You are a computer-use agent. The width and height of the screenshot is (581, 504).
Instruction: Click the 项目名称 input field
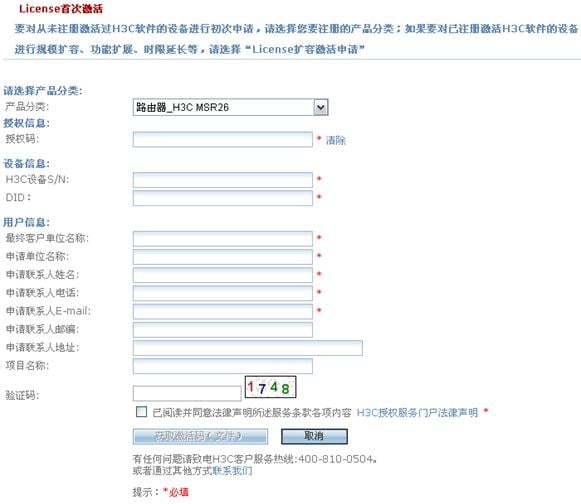point(223,366)
